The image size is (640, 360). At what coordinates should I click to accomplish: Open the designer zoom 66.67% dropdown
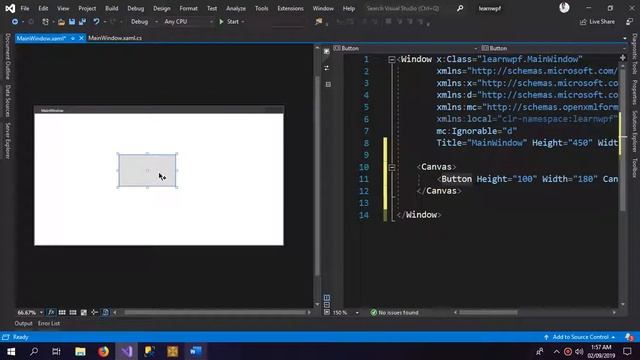pos(30,313)
